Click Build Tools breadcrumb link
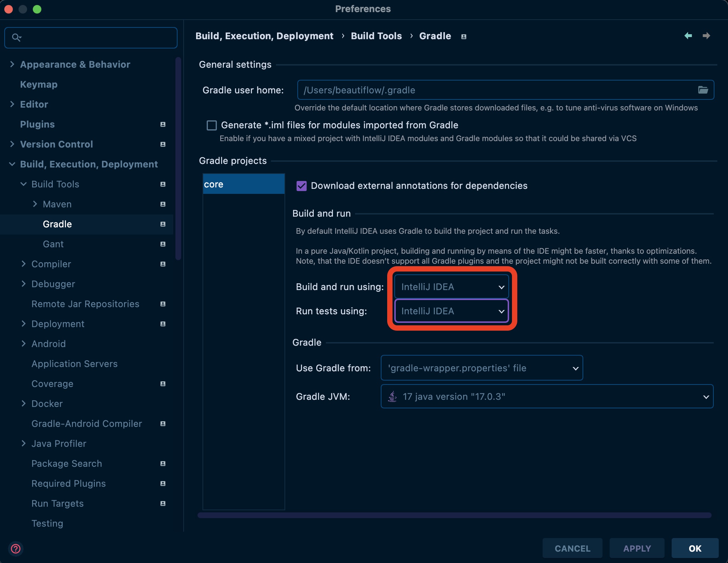 [x=376, y=36]
